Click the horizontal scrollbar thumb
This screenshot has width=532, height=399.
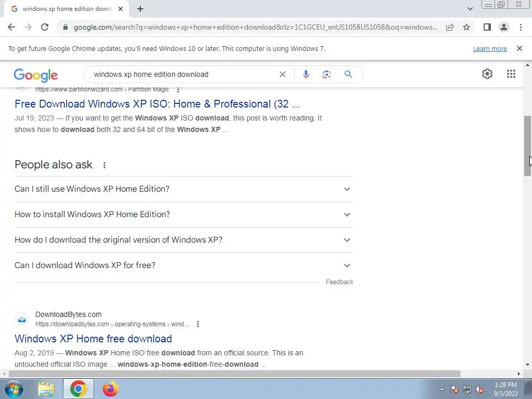(x=234, y=374)
